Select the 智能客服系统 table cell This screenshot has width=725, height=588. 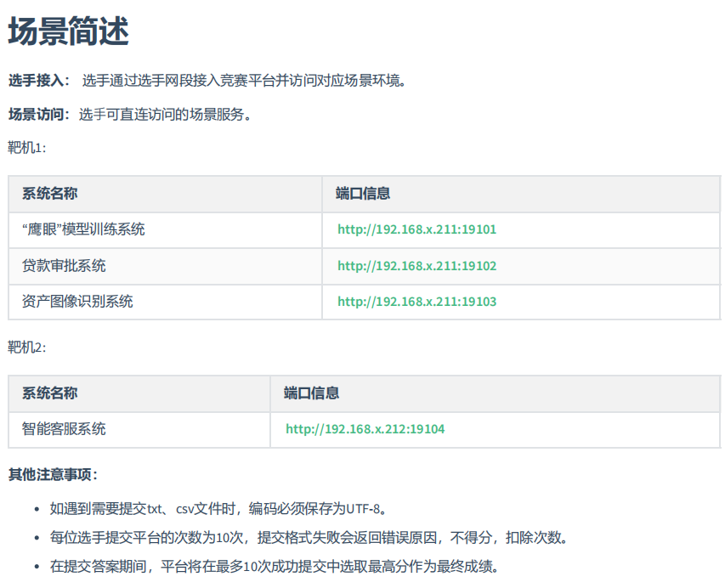coord(64,429)
